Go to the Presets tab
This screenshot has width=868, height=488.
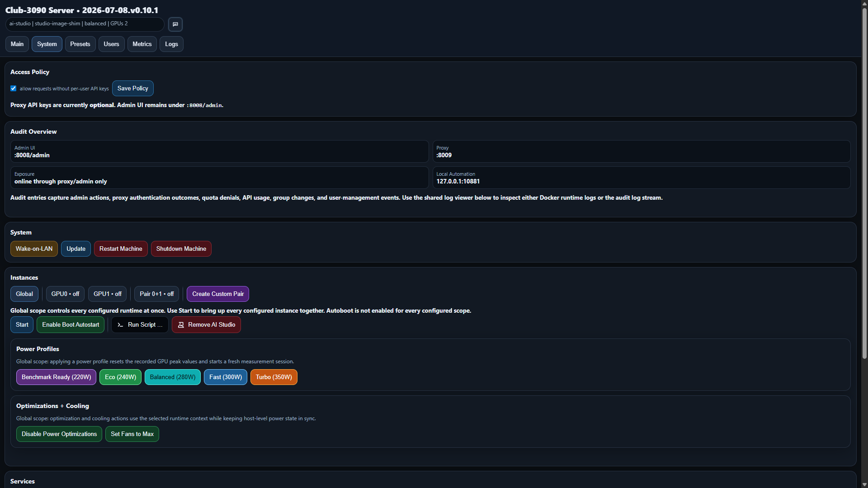pos(80,44)
